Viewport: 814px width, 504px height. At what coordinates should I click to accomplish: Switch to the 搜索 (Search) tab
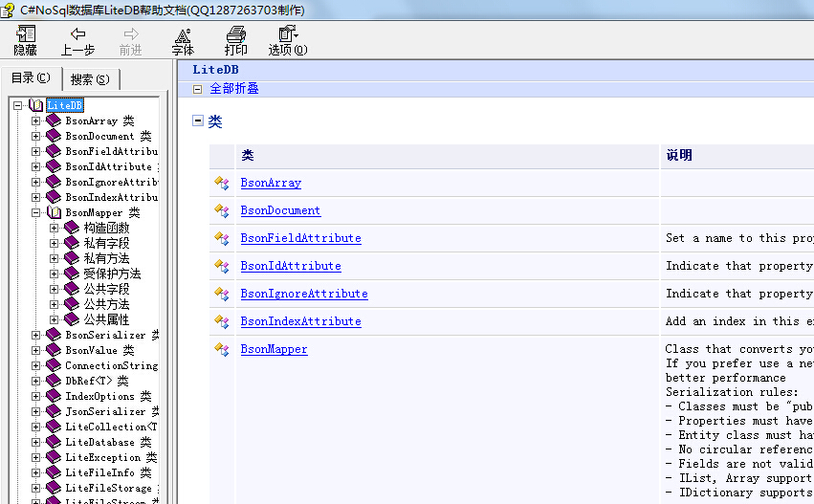[x=91, y=80]
